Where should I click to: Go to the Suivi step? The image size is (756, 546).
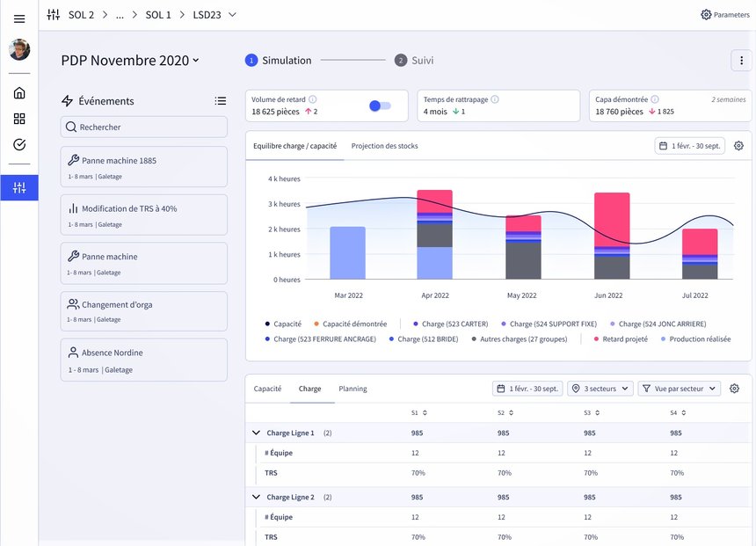[414, 61]
